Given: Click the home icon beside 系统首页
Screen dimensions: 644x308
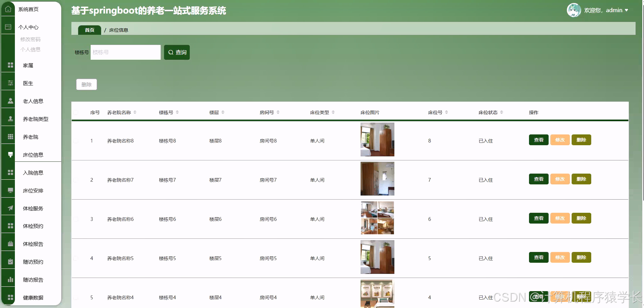Looking at the screenshot, I should 8,9.
